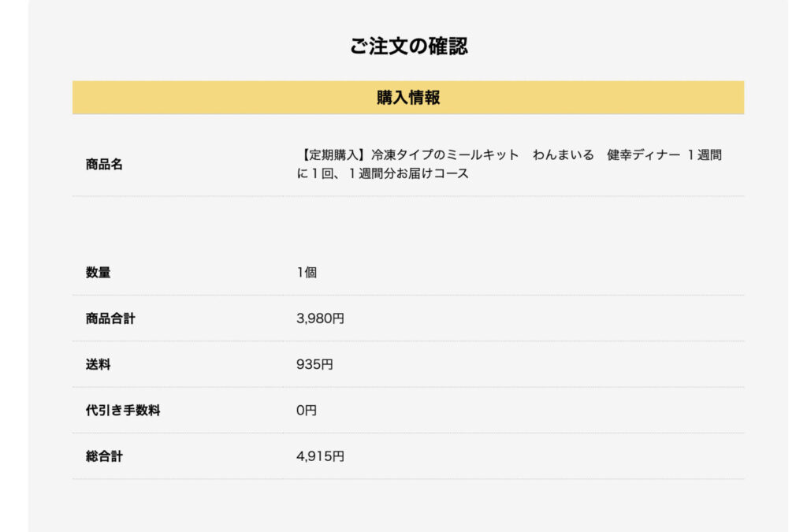Click the ご注文の確認 page heading
This screenshot has height=532, width=807.
point(409,46)
